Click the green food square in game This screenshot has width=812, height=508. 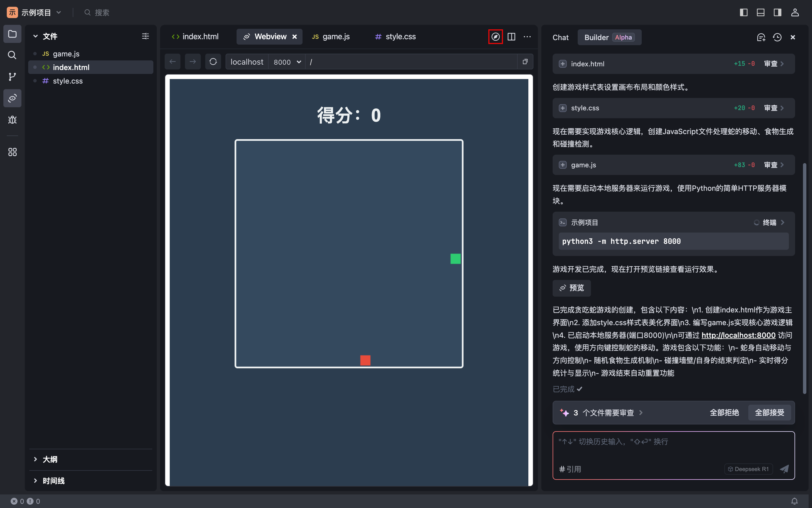455,259
